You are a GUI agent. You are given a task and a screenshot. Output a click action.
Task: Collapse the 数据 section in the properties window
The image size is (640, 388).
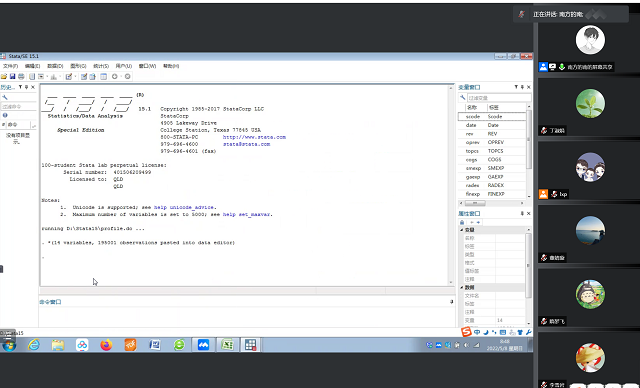462,287
